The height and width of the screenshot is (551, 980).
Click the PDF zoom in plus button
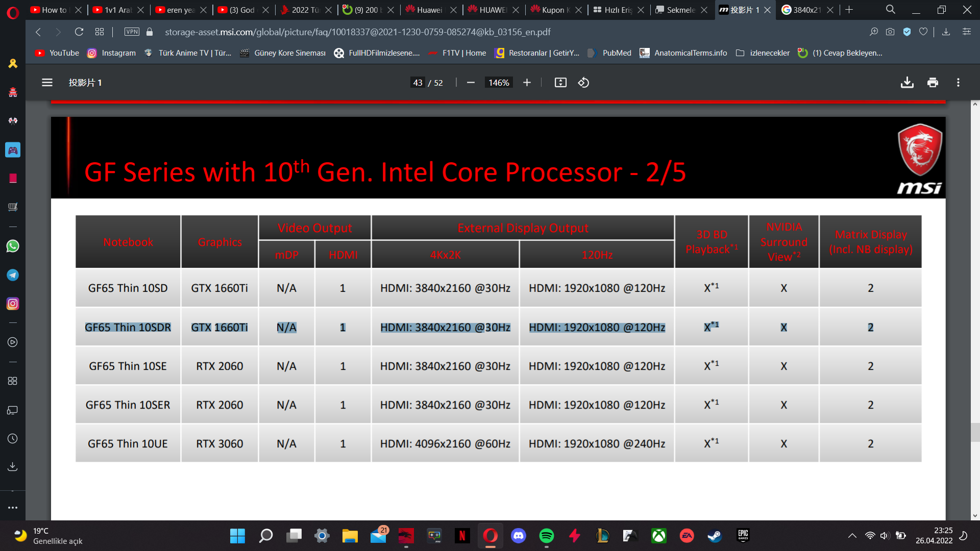527,83
